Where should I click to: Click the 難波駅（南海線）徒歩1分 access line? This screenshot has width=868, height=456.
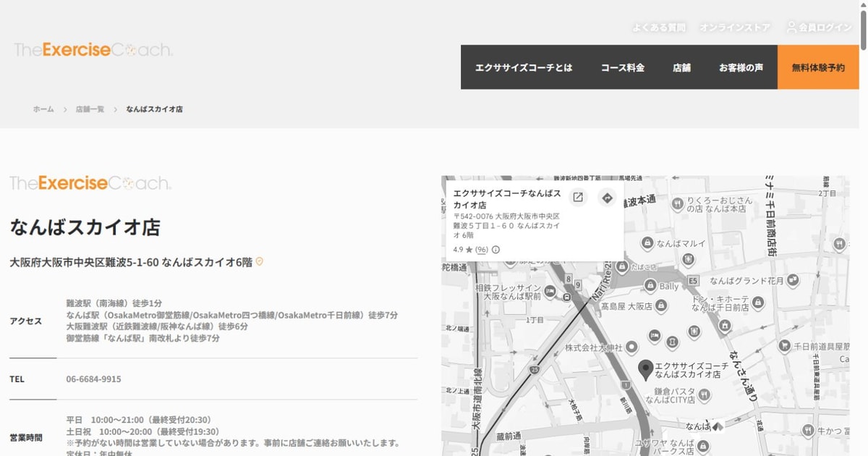(x=114, y=303)
